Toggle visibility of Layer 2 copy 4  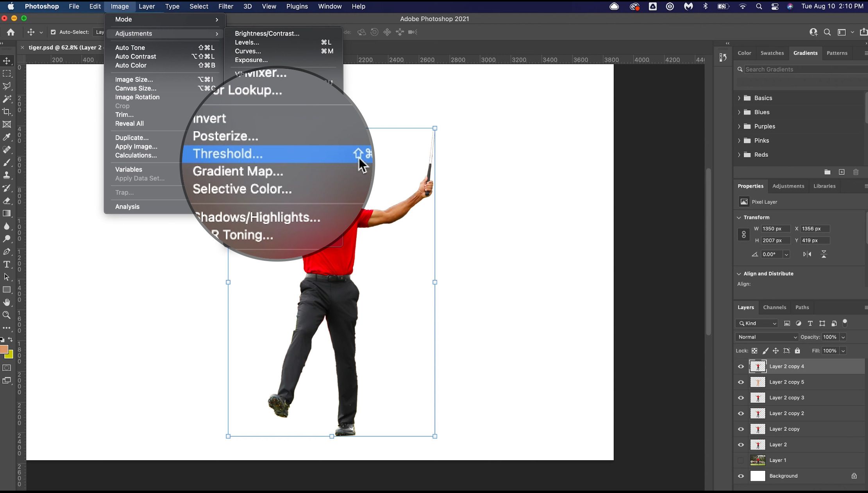click(741, 366)
